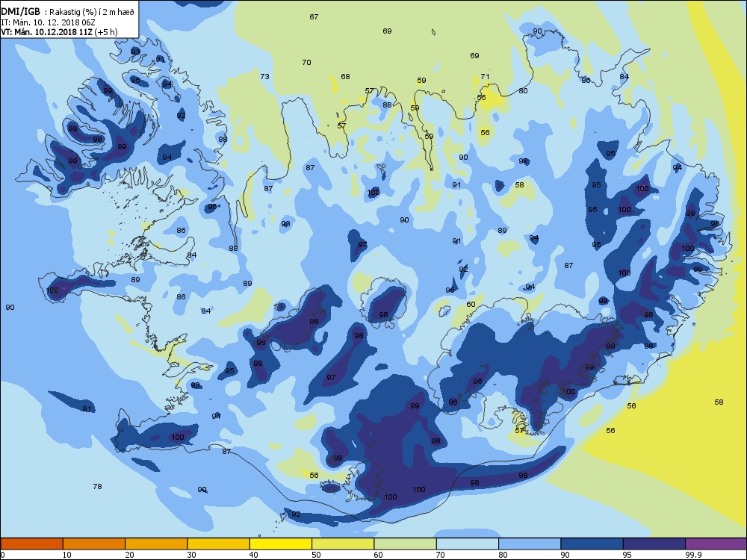Click the legend tick label "0"
This screenshot has width=747, height=560.
click(x=3, y=555)
